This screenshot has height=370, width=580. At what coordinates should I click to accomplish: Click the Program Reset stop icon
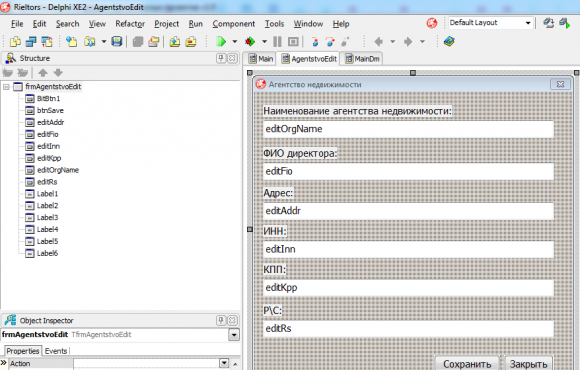(293, 41)
